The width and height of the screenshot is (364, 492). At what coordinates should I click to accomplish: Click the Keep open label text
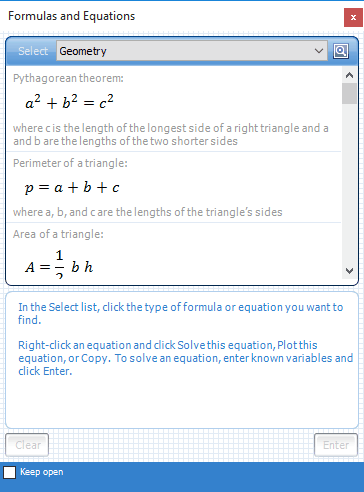click(42, 472)
